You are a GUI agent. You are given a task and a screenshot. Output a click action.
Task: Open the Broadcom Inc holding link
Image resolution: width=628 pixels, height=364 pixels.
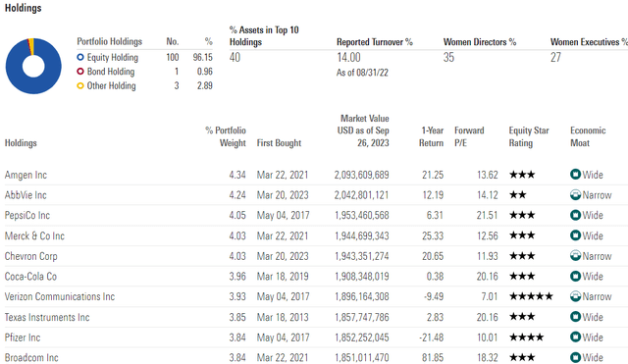coord(31,357)
